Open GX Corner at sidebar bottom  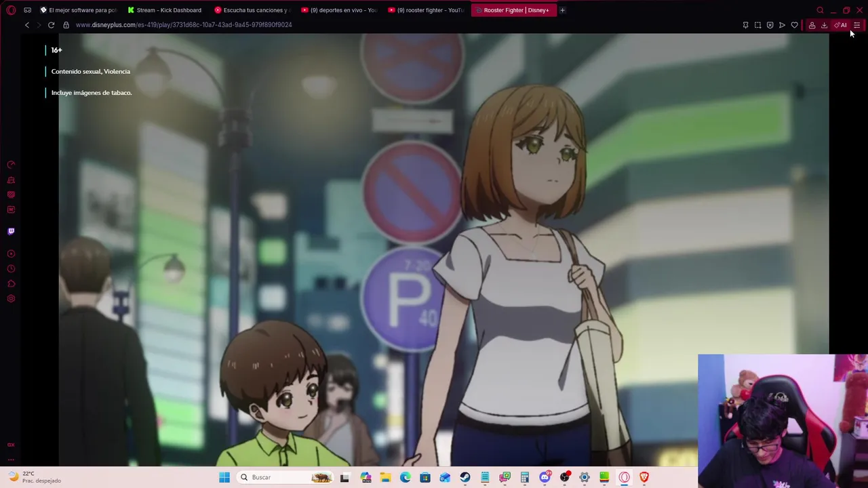pyautogui.click(x=11, y=445)
